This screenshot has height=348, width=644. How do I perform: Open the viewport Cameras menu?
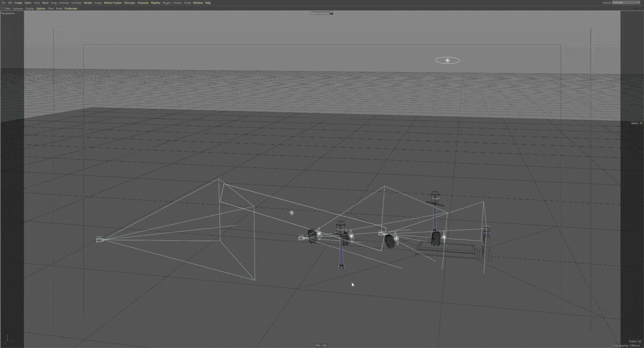click(x=18, y=9)
